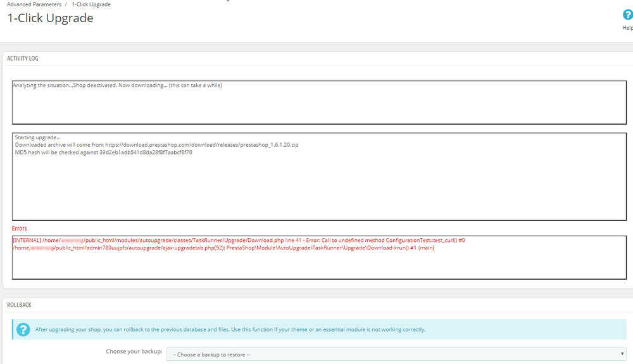
Task: Click the dropdown arrow of backup selector
Action: click(622, 354)
